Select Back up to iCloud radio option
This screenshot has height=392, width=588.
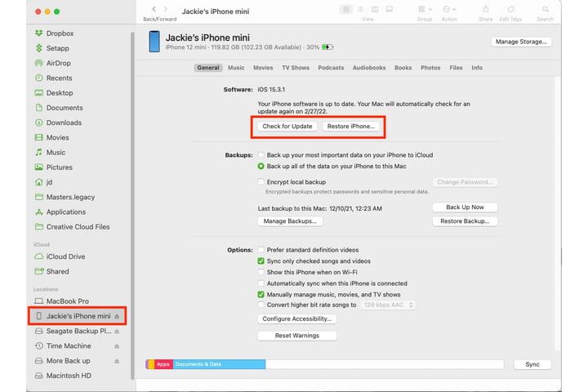tap(261, 154)
